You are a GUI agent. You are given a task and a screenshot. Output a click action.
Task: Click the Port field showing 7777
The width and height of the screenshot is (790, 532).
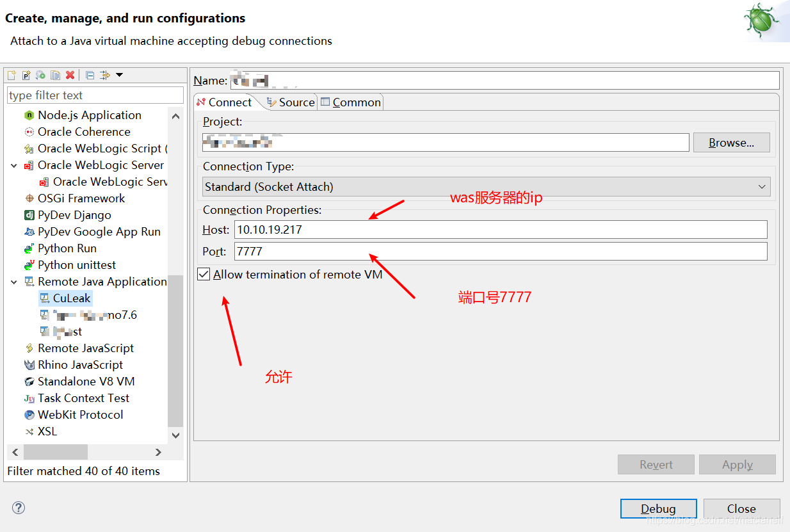[x=501, y=252]
